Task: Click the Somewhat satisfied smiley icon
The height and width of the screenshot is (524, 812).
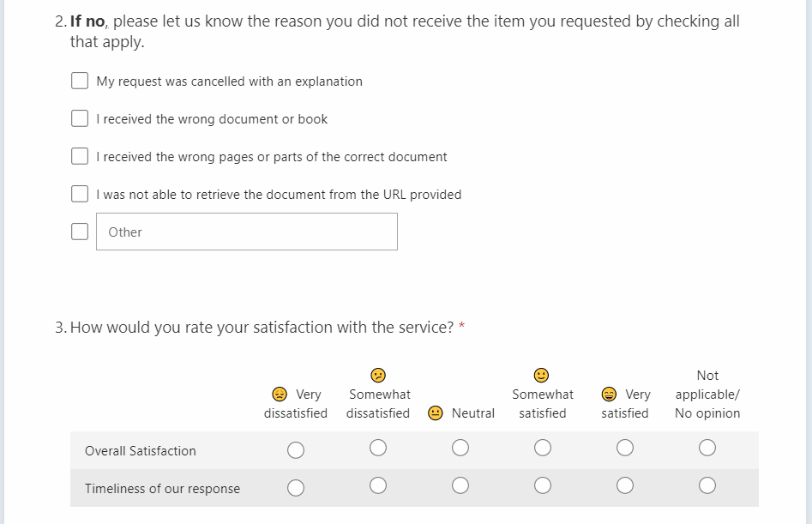Action: coord(541,375)
